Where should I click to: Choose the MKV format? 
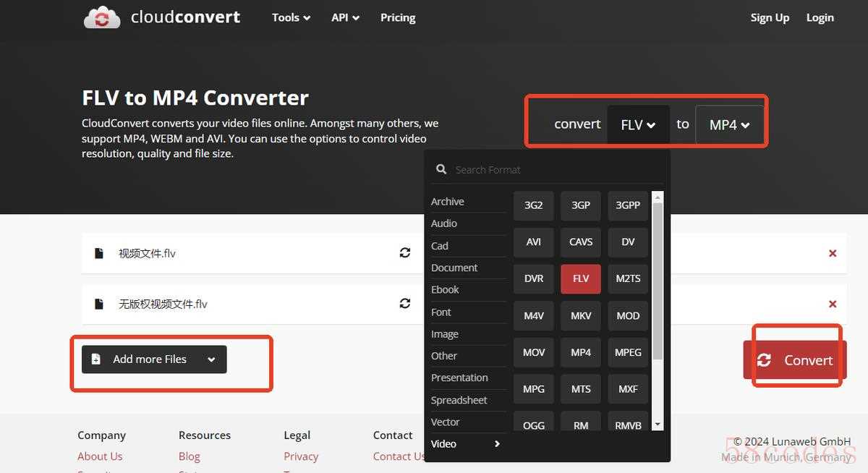tap(581, 316)
